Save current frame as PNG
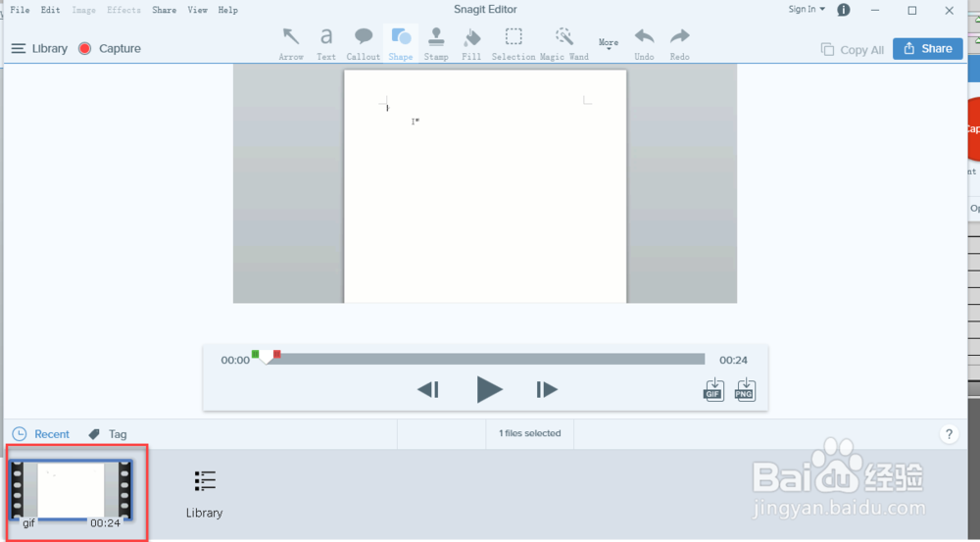This screenshot has width=980, height=542. [x=745, y=389]
